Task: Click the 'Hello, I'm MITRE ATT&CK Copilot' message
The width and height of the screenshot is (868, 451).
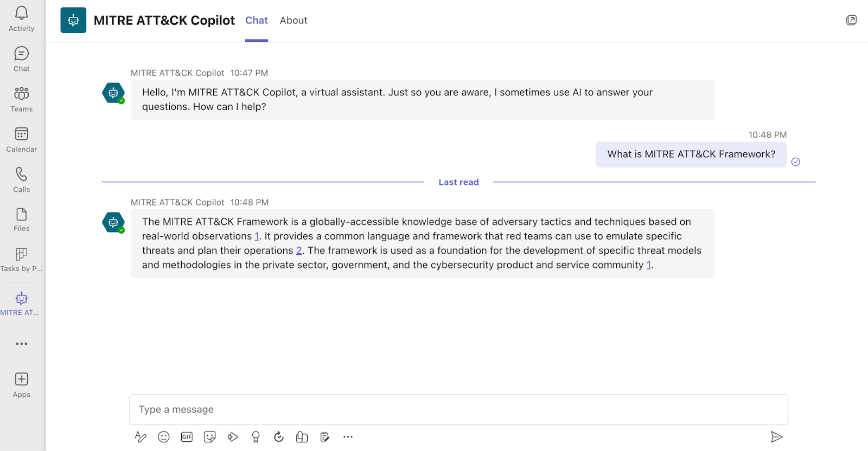Action: coord(423,100)
